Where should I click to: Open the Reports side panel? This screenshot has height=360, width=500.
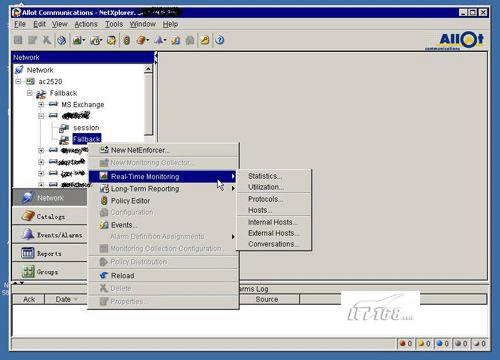(50, 253)
